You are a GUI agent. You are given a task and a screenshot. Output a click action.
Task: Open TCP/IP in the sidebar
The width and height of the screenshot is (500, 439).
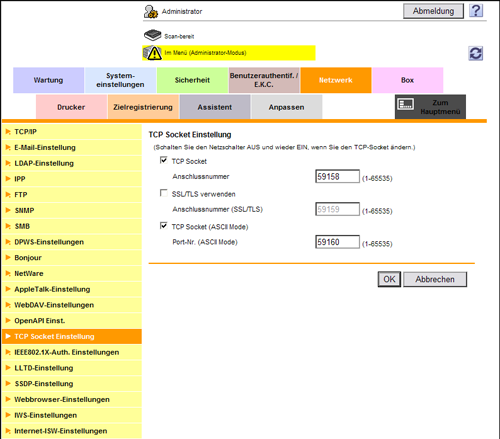(x=72, y=132)
